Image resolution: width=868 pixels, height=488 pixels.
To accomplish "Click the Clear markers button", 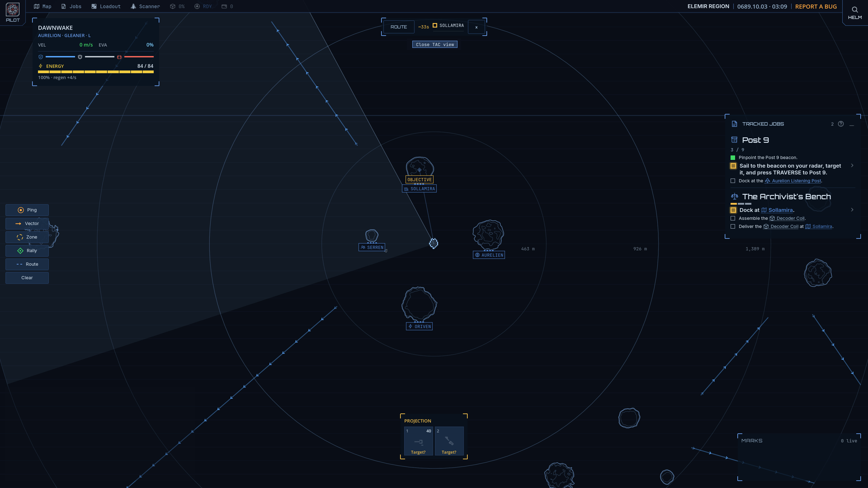I will [x=27, y=278].
